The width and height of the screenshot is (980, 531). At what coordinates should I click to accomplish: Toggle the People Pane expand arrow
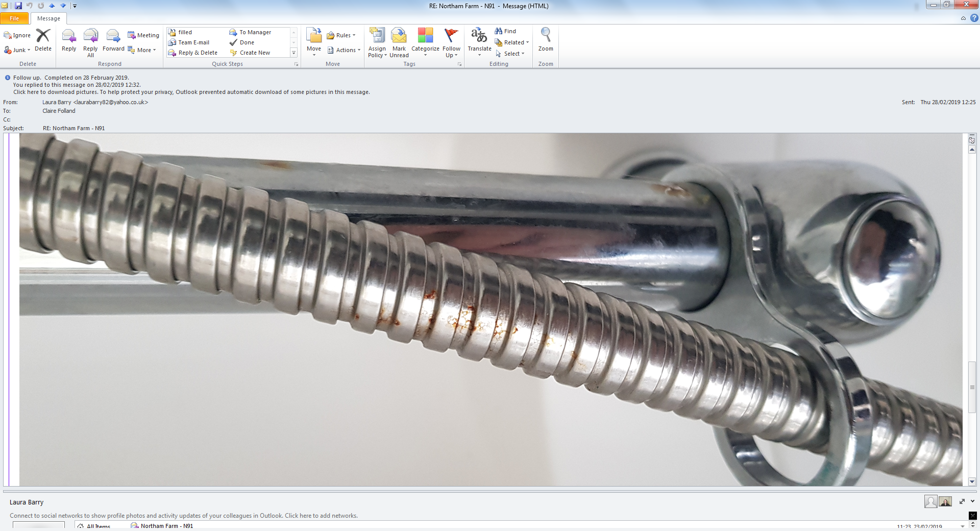click(972, 501)
